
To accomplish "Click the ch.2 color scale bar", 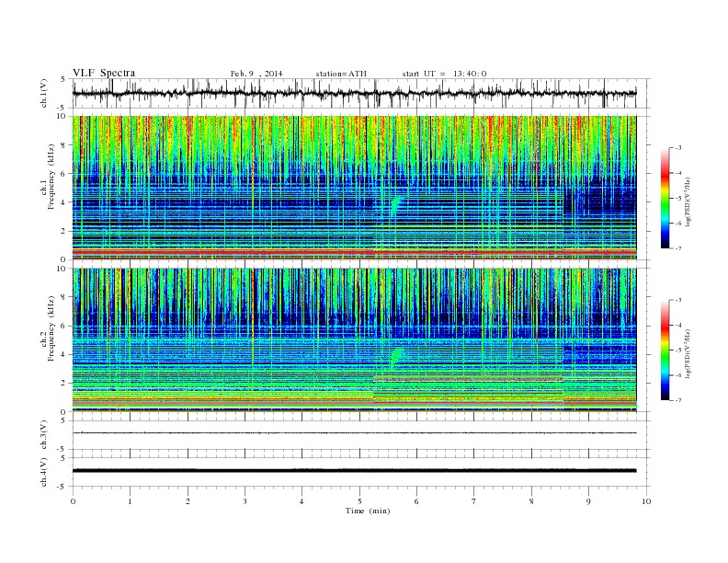I will pos(665,350).
